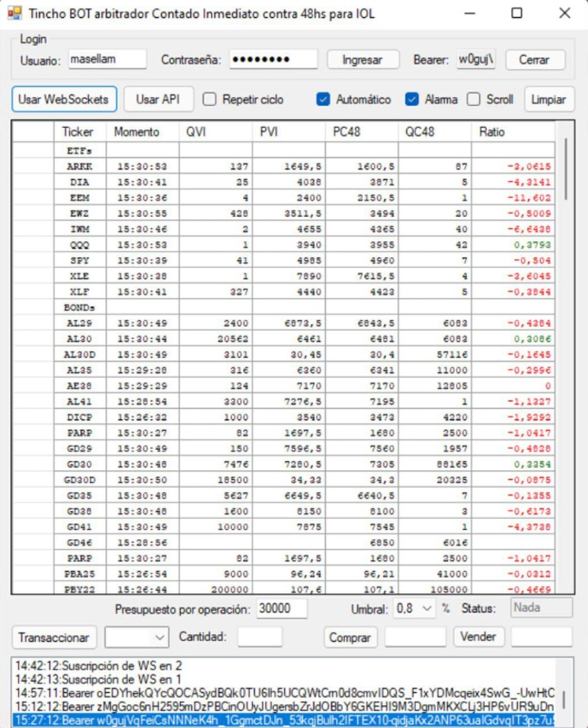This screenshot has height=728, width=588.
Task: Select the AL30D ticker cell
Action: pyautogui.click(x=80, y=355)
